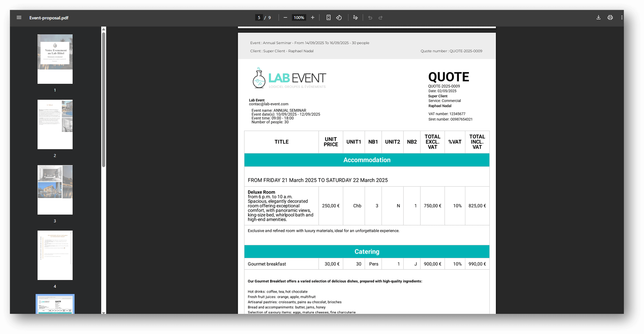Toggle the sidebar hamburger menu

[19, 18]
